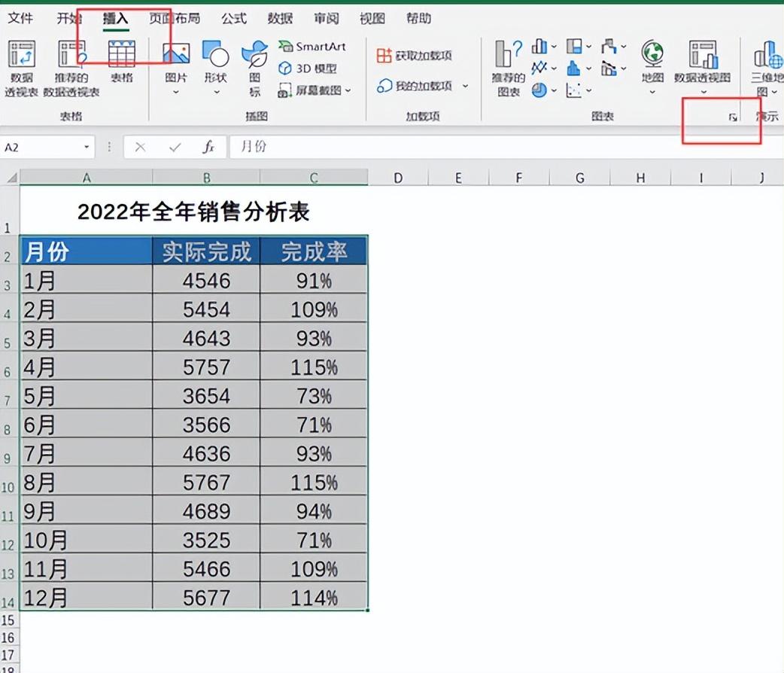Viewport: 784px width, 673px height.
Task: Select cell with value 3525
Action: point(206,540)
